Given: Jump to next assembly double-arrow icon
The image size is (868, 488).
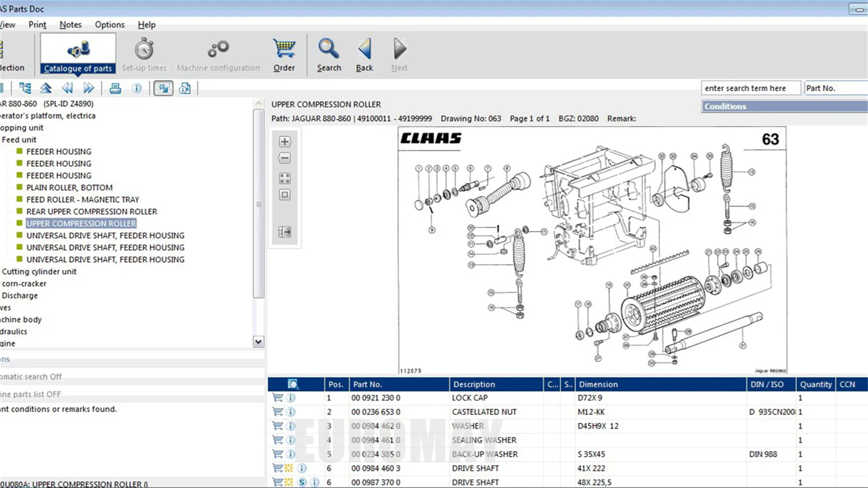Looking at the screenshot, I should pos(89,88).
